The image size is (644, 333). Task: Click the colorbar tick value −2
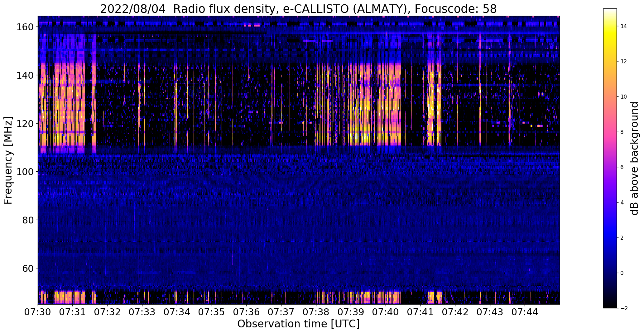624,309
